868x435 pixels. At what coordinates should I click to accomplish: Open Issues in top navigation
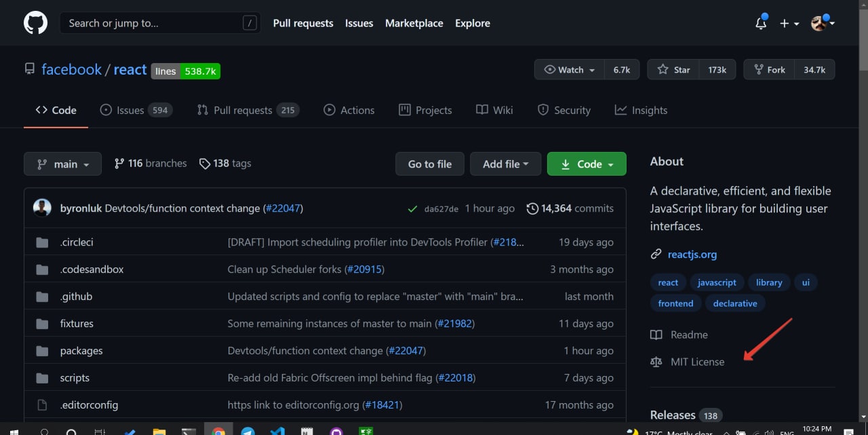[359, 23]
